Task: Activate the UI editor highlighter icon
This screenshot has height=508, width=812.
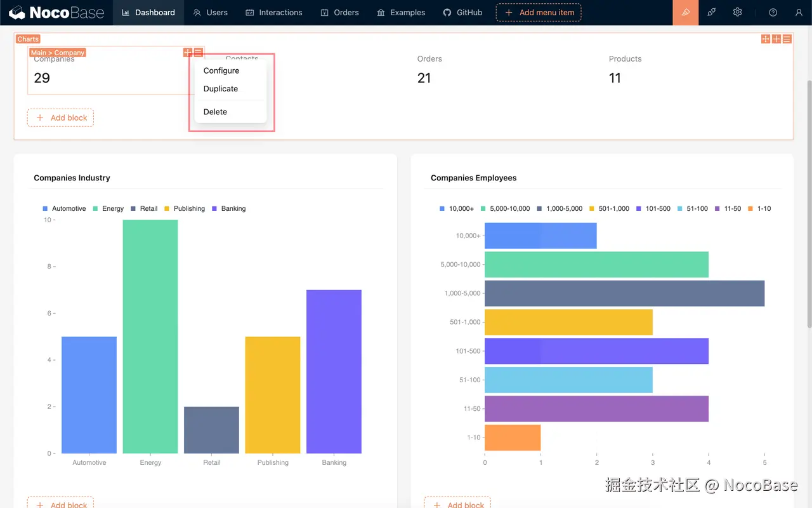Action: (x=685, y=13)
